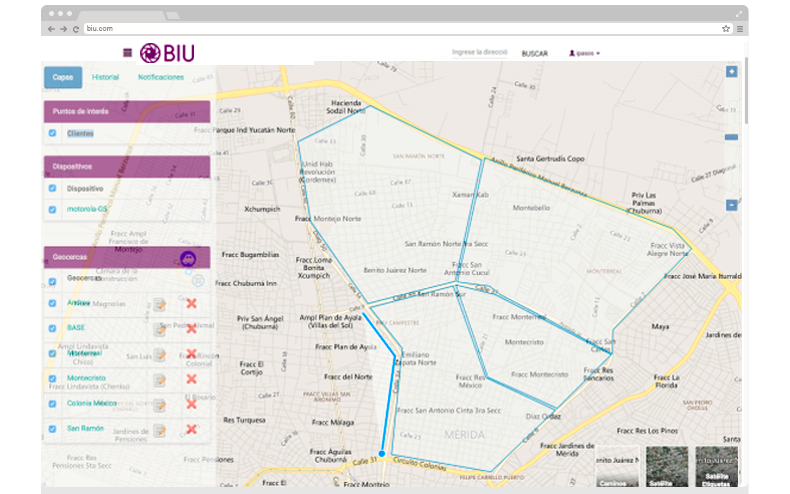Click the BUSCAR search button
Image resolution: width=790 pixels, height=494 pixels.
tap(535, 53)
